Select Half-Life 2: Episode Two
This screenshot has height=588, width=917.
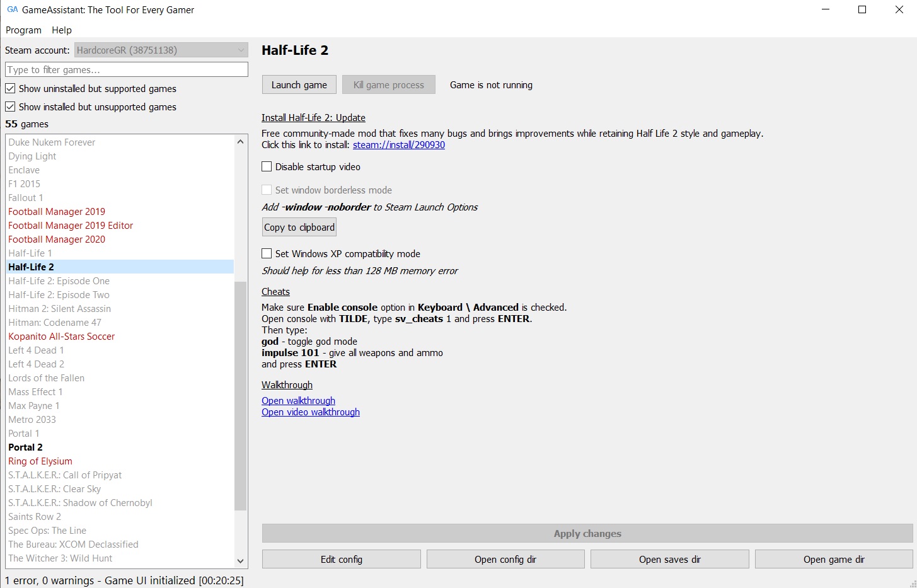[x=120, y=295]
